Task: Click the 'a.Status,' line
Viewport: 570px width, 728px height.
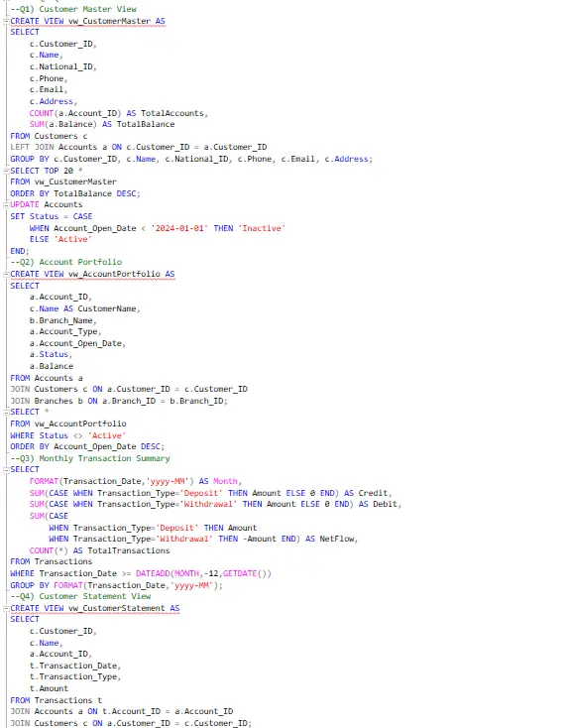Action: (x=52, y=355)
